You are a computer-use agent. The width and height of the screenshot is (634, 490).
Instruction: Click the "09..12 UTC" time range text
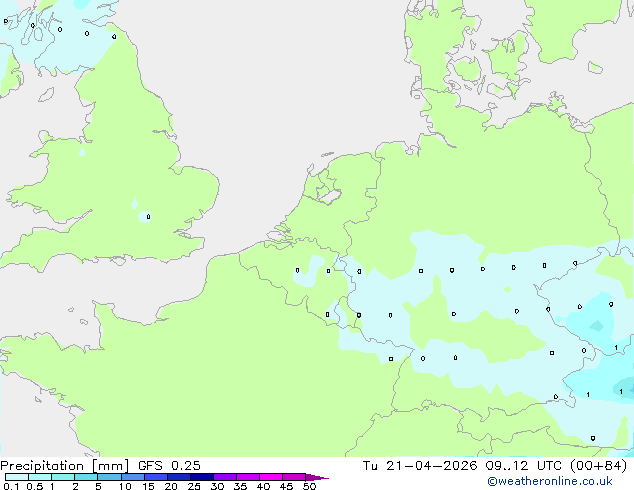pos(524,466)
